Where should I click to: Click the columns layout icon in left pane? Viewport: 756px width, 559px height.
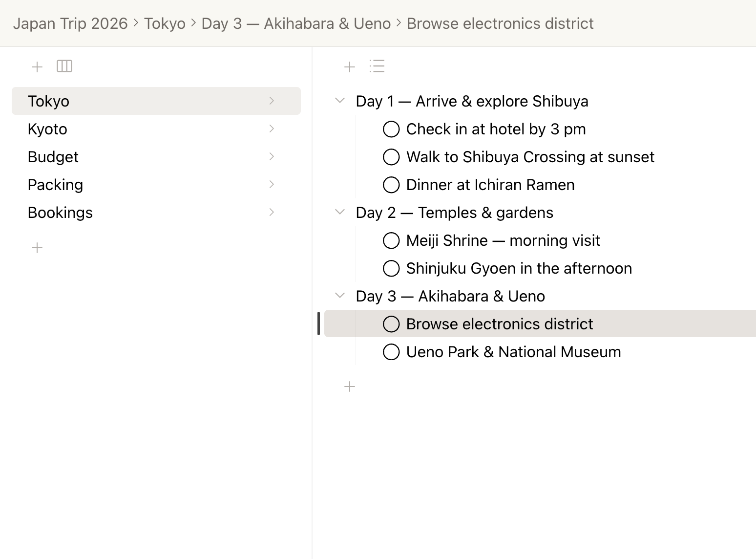pyautogui.click(x=64, y=66)
